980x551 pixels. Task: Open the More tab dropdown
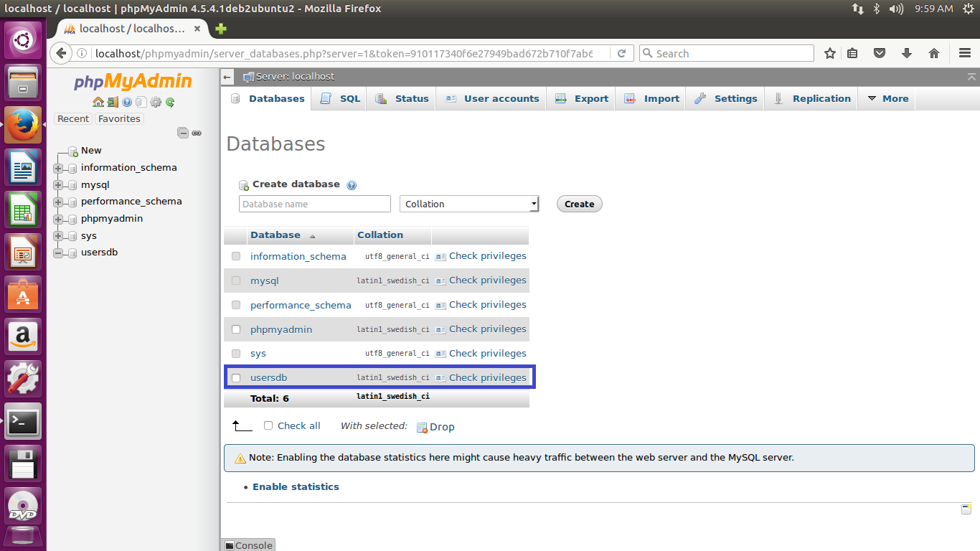pyautogui.click(x=887, y=98)
